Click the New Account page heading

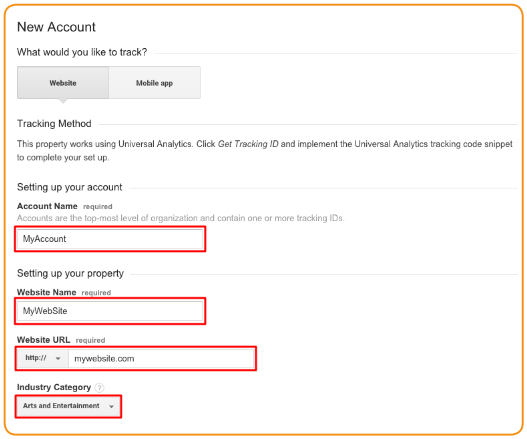(x=56, y=27)
